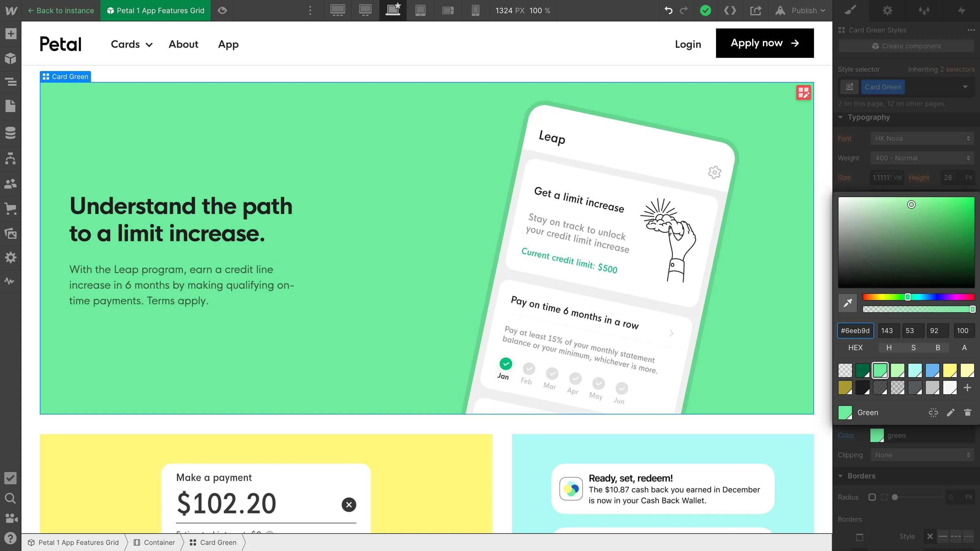Open the Add Elements panel
The height and width of the screenshot is (551, 980).
(11, 34)
